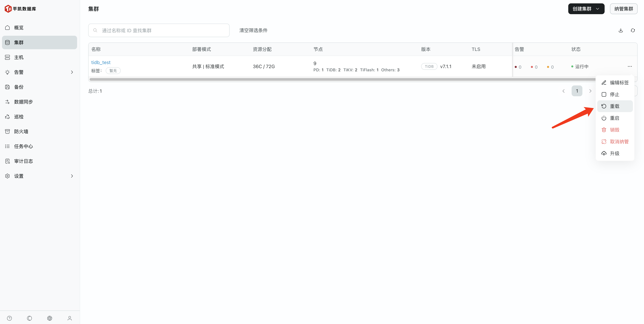Click the 纳管集群 button
644x324 pixels.
tap(623, 9)
